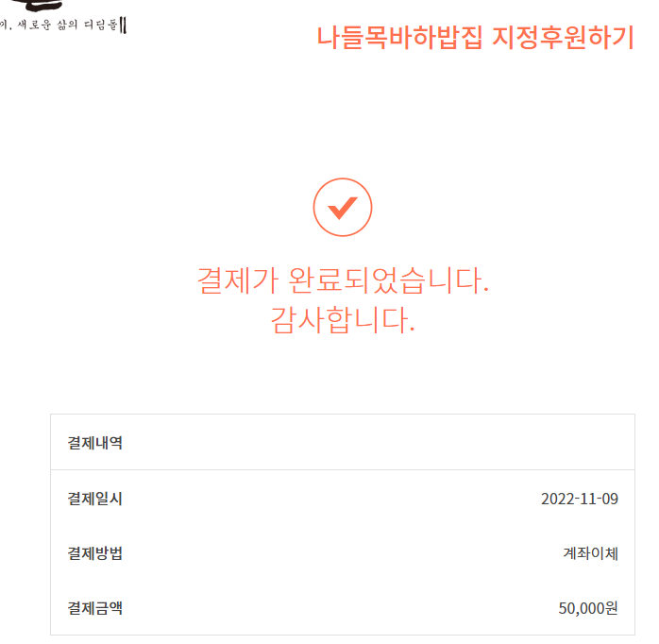
Task: Click the '감사합니다.' thank-you text
Action: click(342, 321)
